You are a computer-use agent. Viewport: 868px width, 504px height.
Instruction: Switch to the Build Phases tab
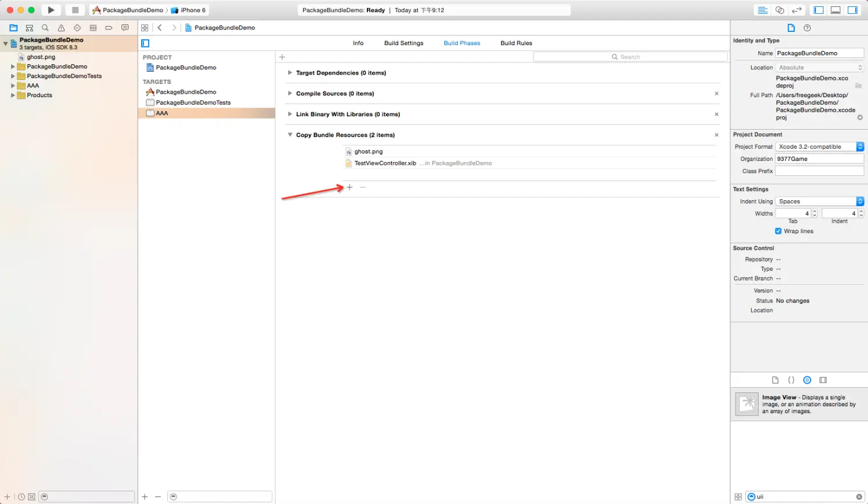tap(462, 43)
